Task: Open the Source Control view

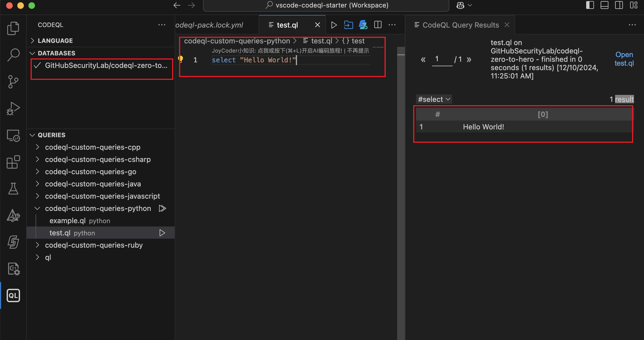Action: pos(13,82)
